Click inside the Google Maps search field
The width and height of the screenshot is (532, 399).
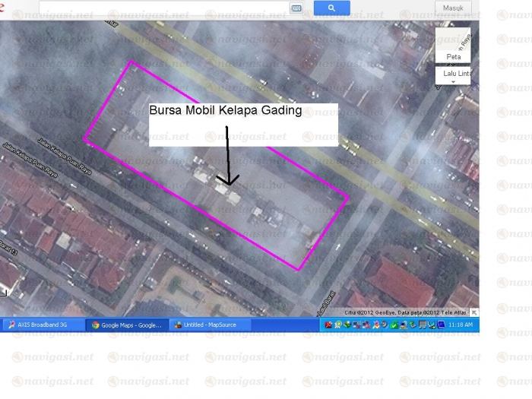tap(163, 8)
